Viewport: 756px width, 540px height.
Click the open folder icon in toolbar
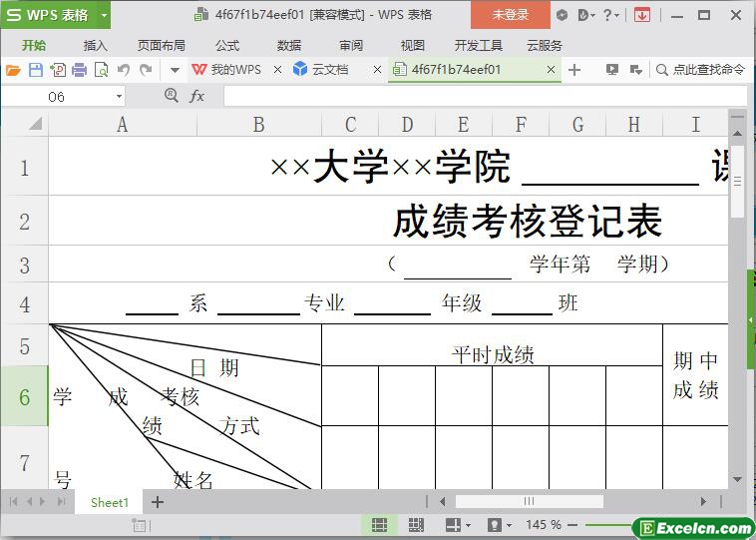(13, 70)
